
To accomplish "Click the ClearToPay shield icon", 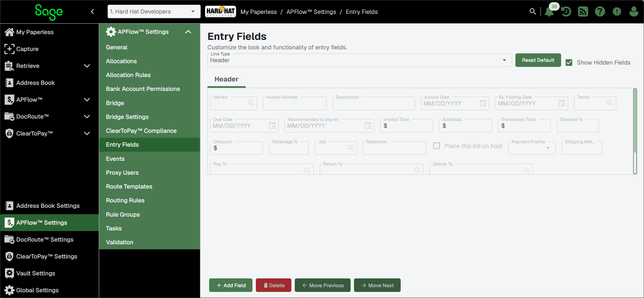I will [x=9, y=133].
